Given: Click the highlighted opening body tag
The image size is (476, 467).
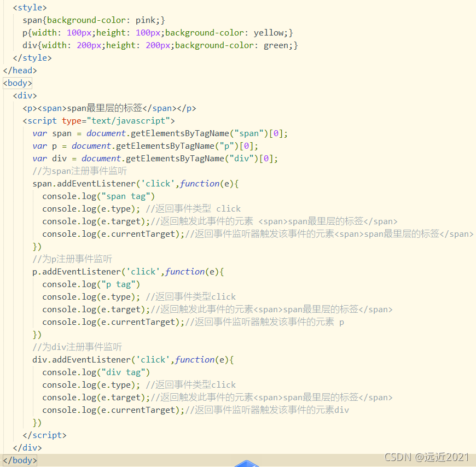Looking at the screenshot, I should click(x=18, y=83).
